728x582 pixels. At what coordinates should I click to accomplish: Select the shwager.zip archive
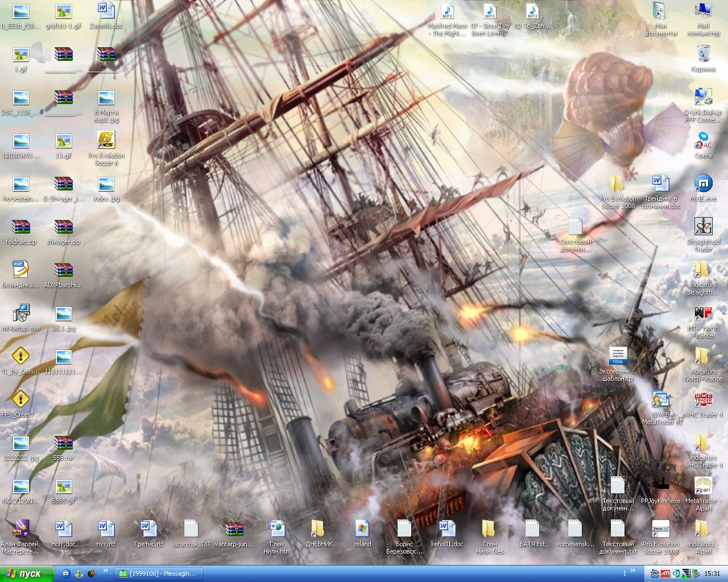63,228
